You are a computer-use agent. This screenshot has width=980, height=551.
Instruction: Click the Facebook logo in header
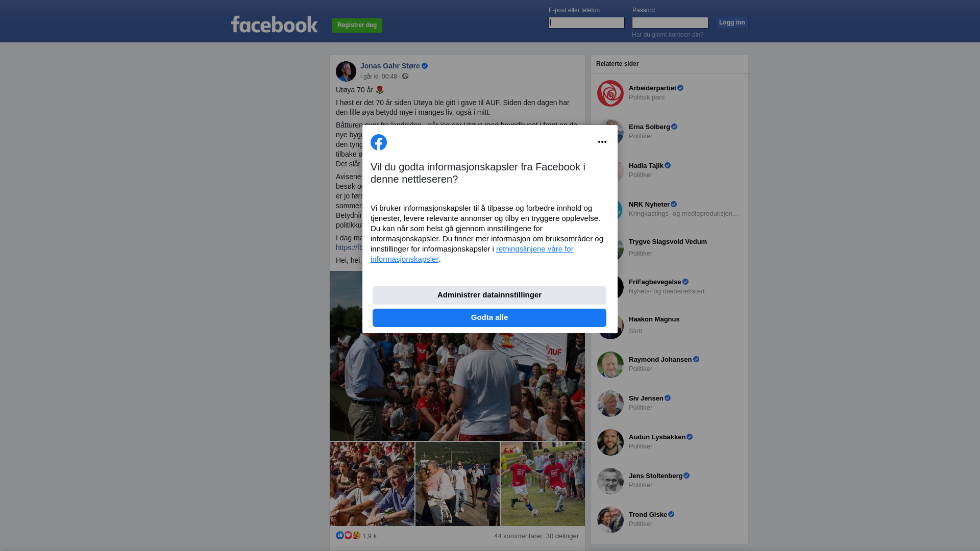pos(274,24)
